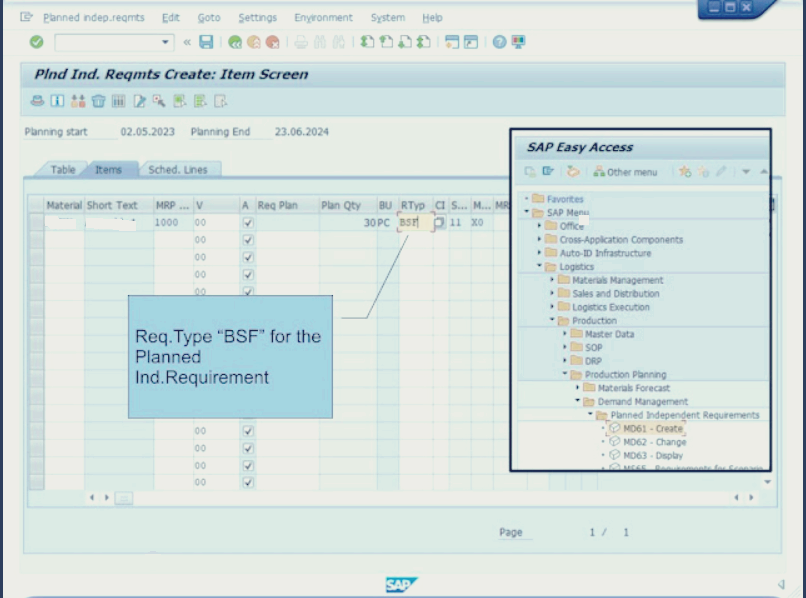The width and height of the screenshot is (806, 598).
Task: Switch to the Table tab
Action: click(63, 170)
